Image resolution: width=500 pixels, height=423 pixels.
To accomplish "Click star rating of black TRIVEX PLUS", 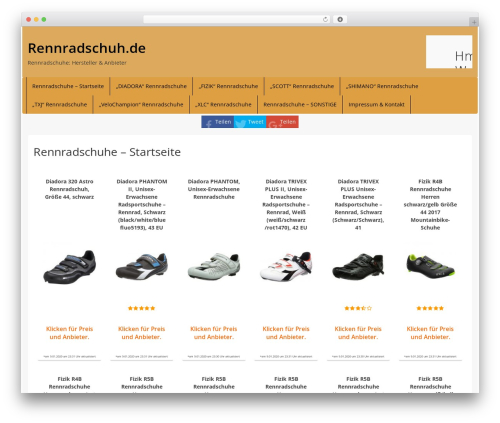I will 358,308.
